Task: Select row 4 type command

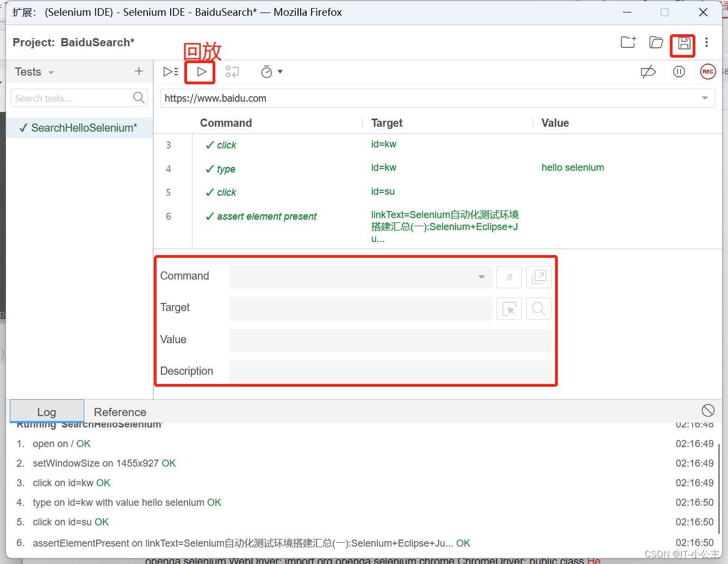Action: tap(438, 169)
